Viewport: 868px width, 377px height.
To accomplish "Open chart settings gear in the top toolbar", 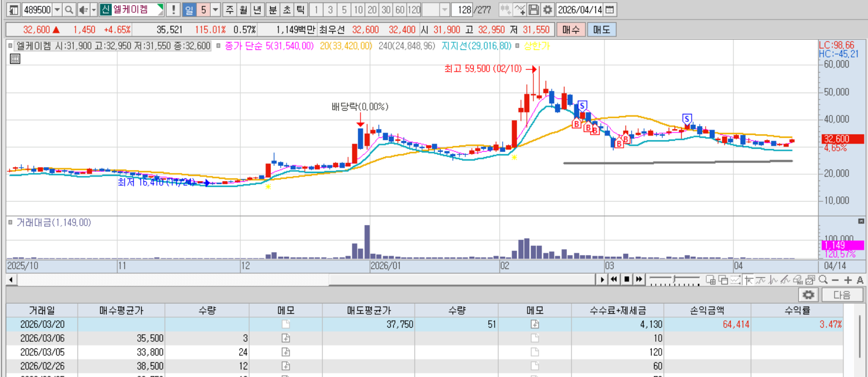I will 547,9.
